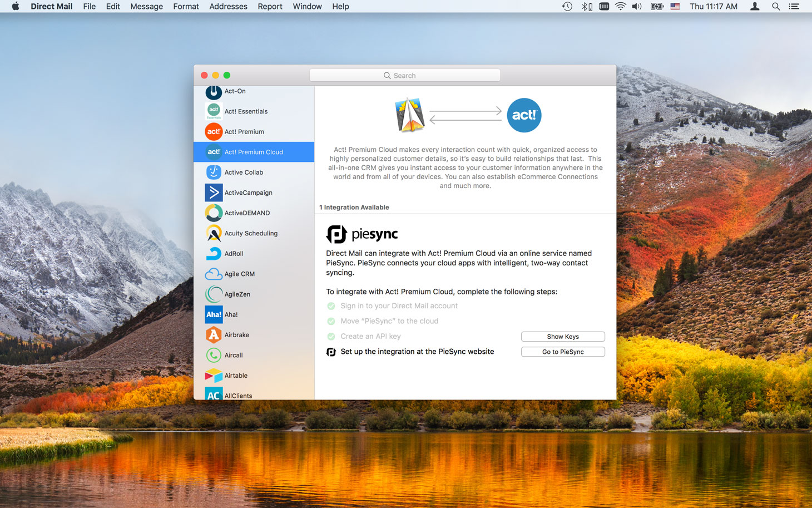Open the Report menu
Viewport: 812px width, 508px height.
tap(270, 7)
